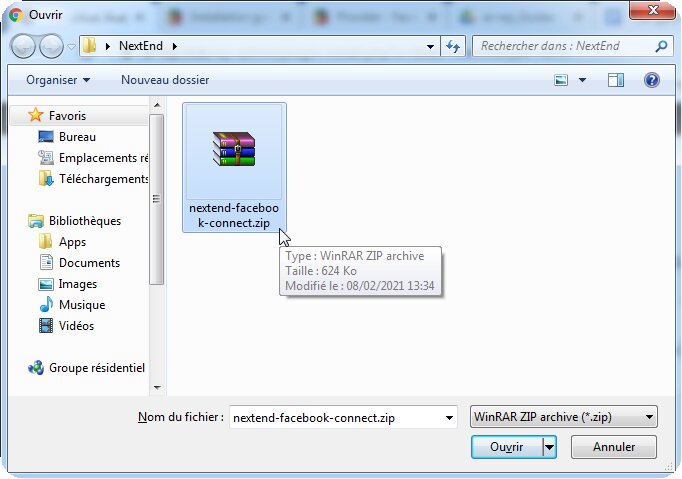
Task: Click the refresh icon beside address bar
Action: click(x=454, y=46)
